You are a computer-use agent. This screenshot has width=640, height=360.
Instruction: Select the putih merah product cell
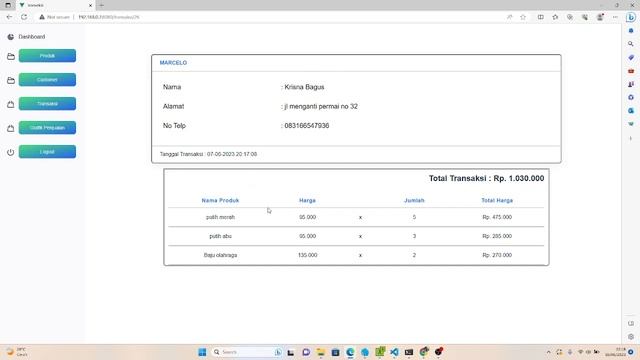220,217
